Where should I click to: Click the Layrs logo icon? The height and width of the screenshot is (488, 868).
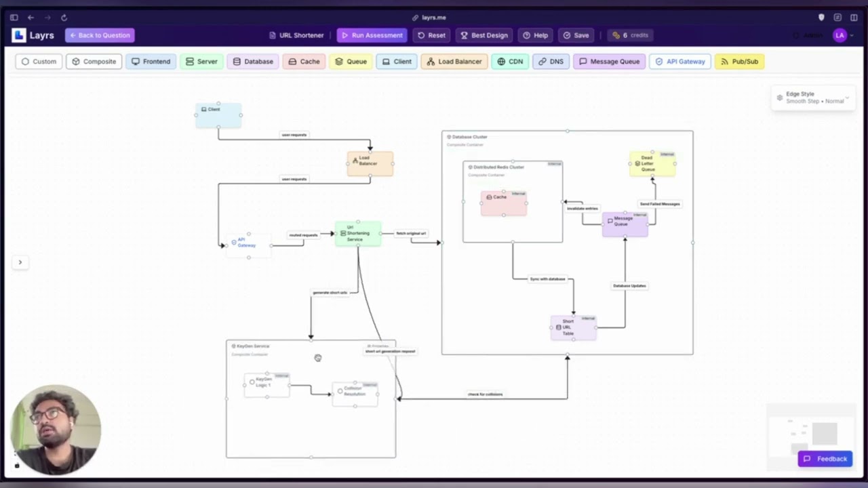[x=18, y=35]
